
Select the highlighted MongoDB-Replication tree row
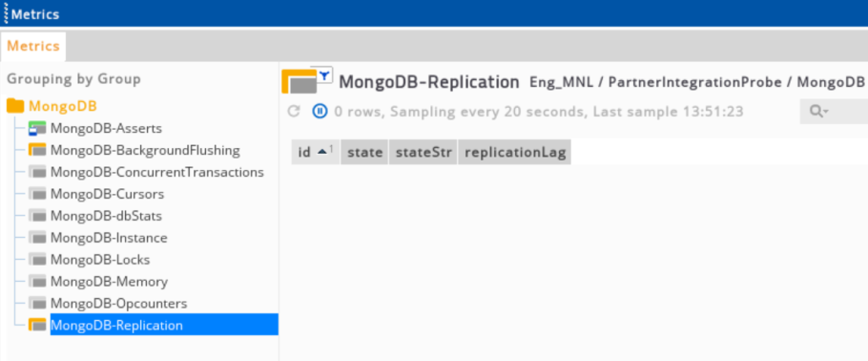pyautogui.click(x=164, y=325)
